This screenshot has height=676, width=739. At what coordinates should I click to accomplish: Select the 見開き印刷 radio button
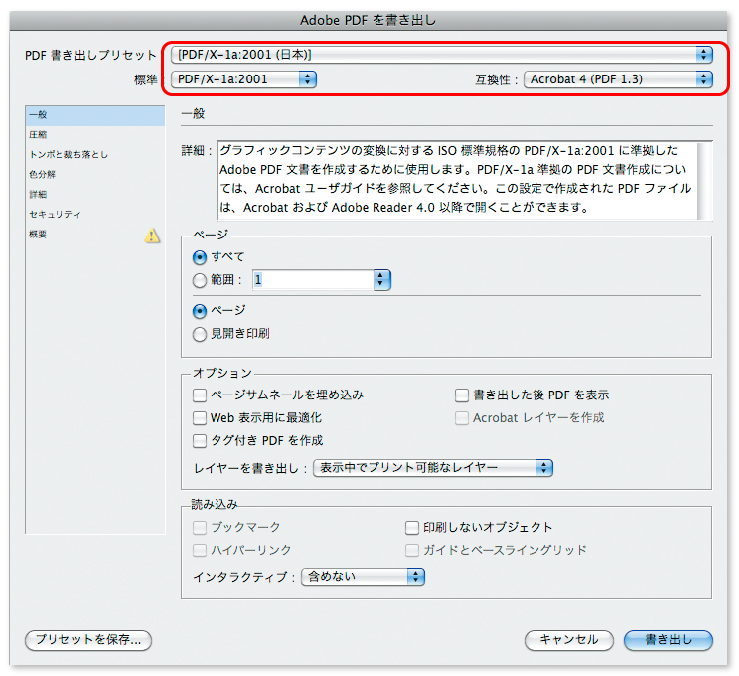pos(200,334)
